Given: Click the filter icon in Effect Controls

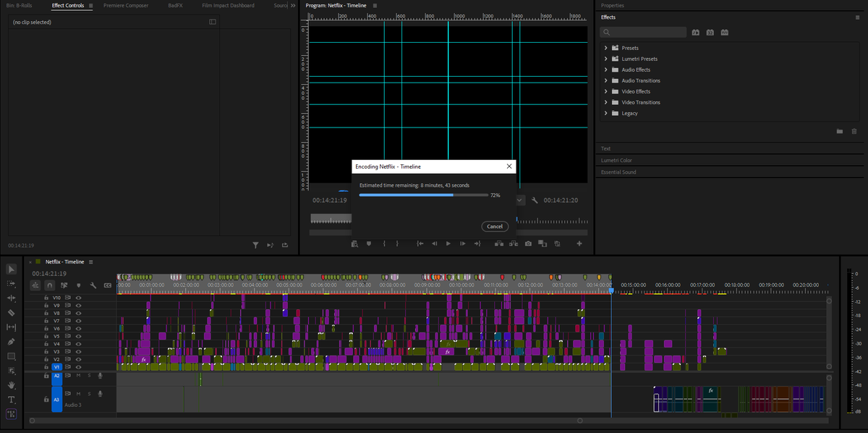Looking at the screenshot, I should pyautogui.click(x=255, y=245).
